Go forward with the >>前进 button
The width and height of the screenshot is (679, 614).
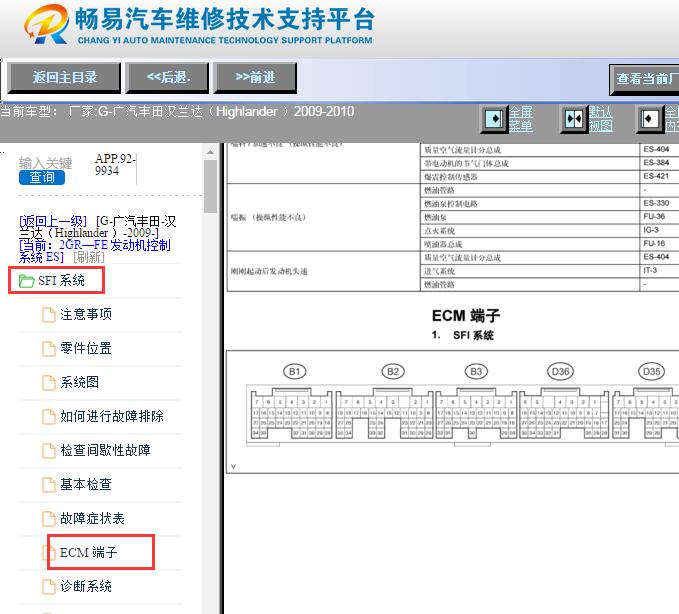(x=255, y=78)
